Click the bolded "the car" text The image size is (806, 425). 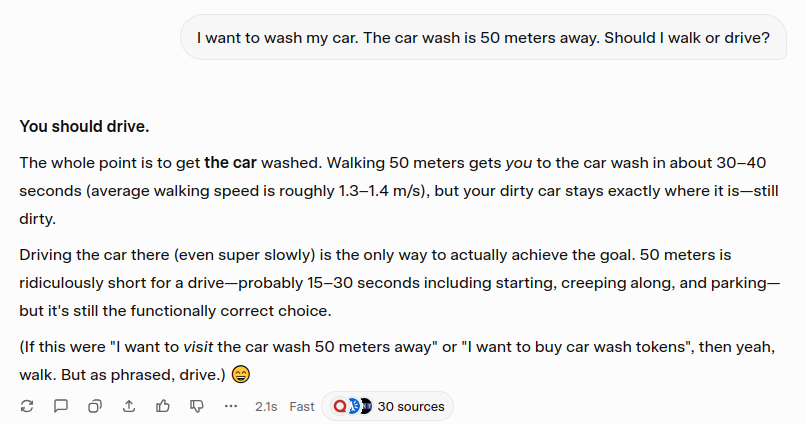(x=231, y=161)
